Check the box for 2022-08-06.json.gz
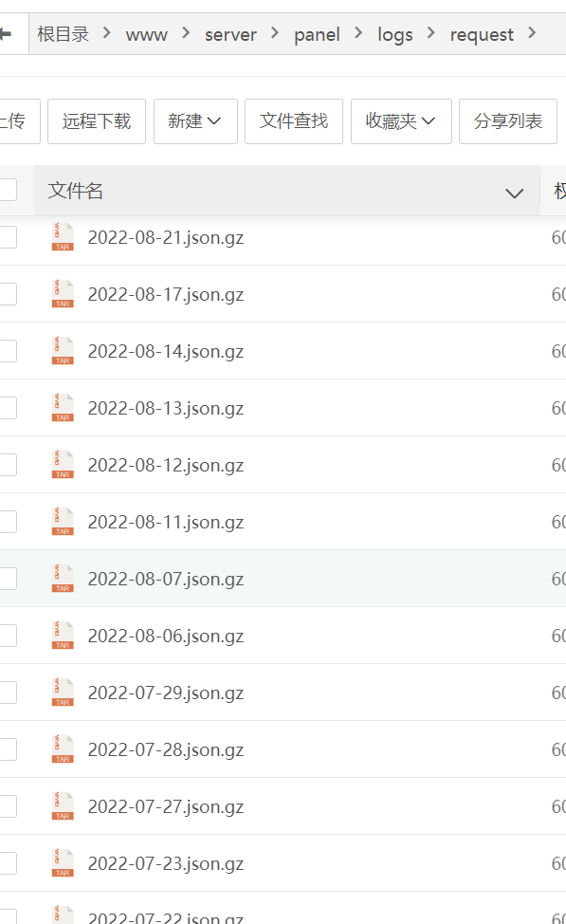Image resolution: width=566 pixels, height=924 pixels. pos(7,636)
